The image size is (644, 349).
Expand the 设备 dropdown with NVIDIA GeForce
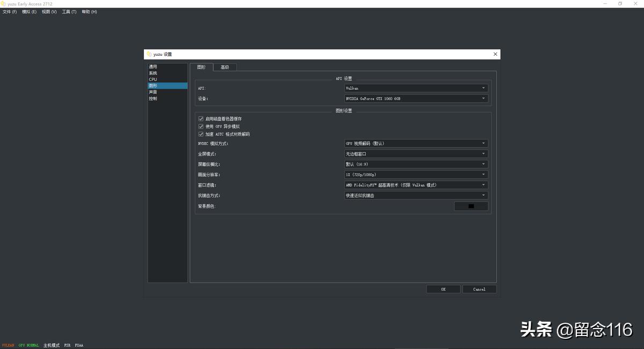point(416,99)
